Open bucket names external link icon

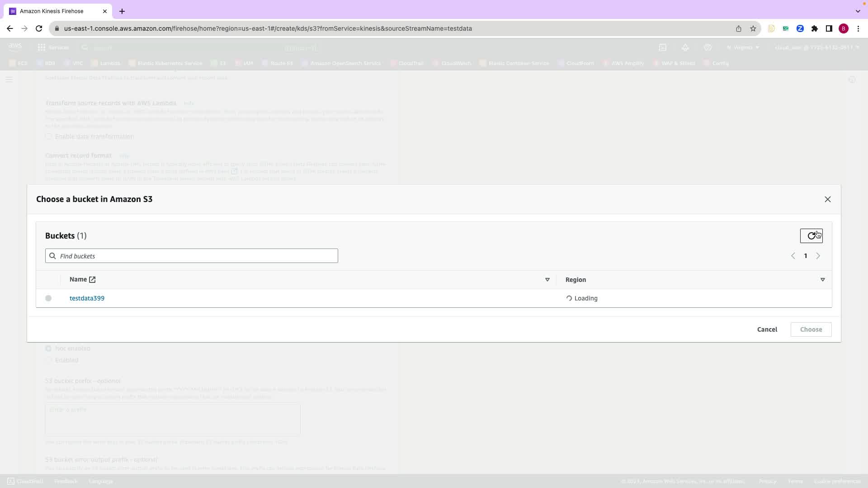(92, 280)
